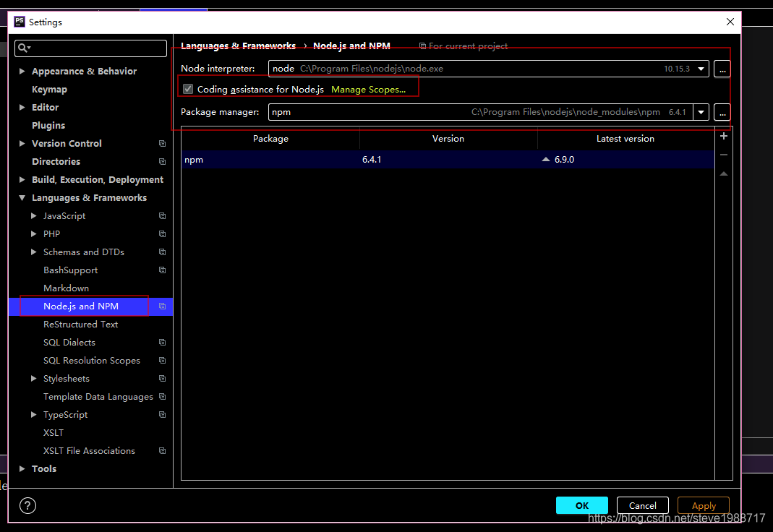This screenshot has width=773, height=532.
Task: Expand the Editor section
Action: click(x=22, y=107)
